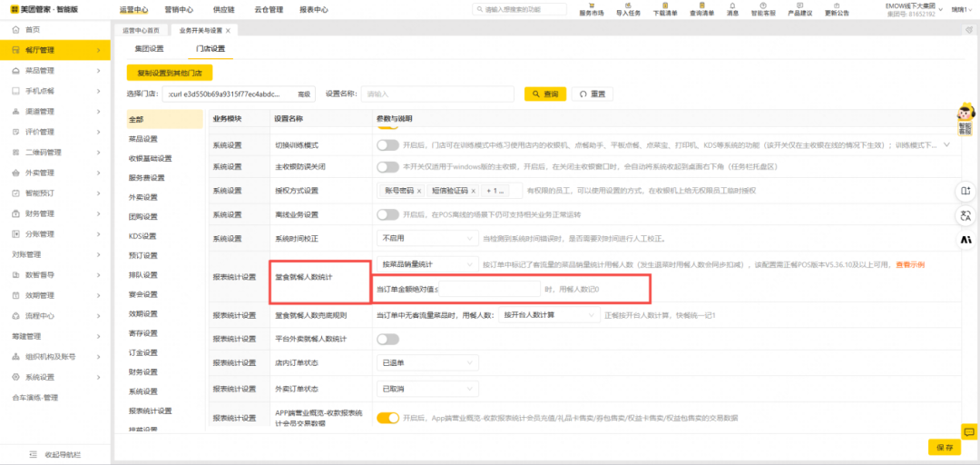
Task: Toggle the 切换训练模式 switch
Action: pyautogui.click(x=387, y=145)
